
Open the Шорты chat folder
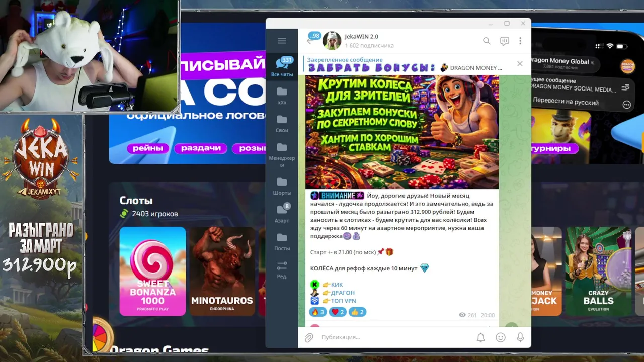click(282, 186)
